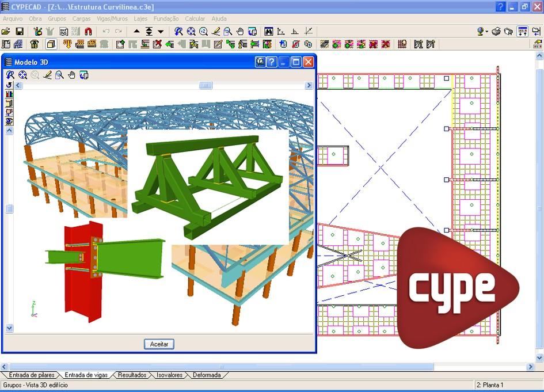544x392 pixels.
Task: Open the Obra menu
Action: click(35, 19)
